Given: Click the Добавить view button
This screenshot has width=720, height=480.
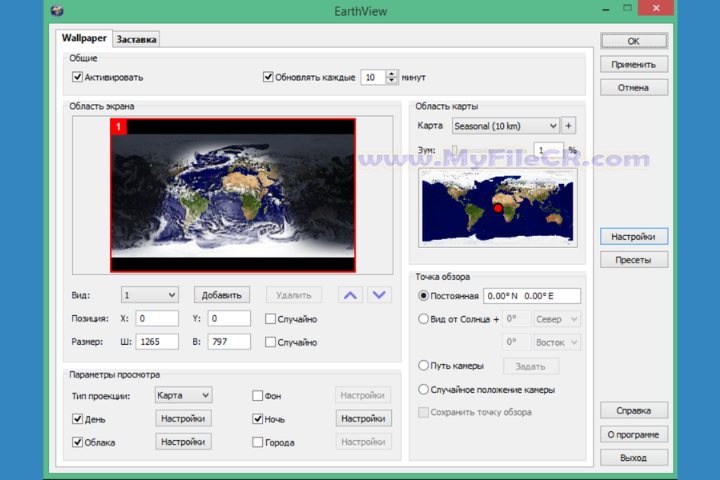Looking at the screenshot, I should click(222, 295).
